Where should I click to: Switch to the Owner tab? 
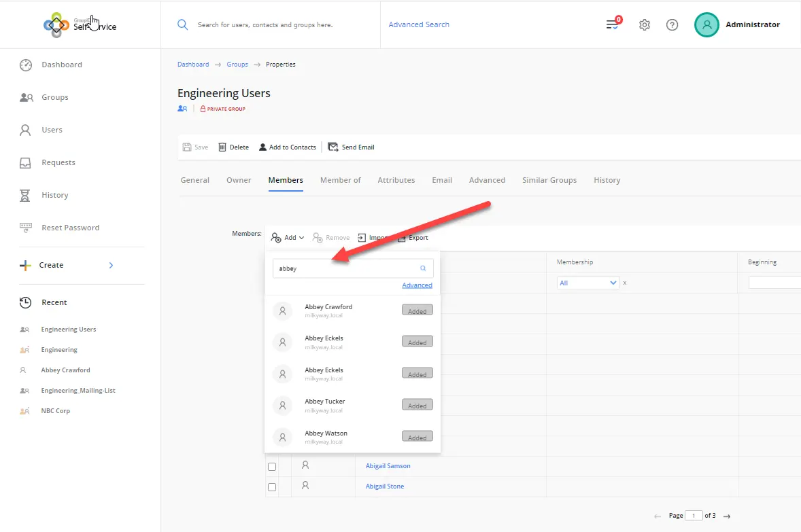coord(239,180)
